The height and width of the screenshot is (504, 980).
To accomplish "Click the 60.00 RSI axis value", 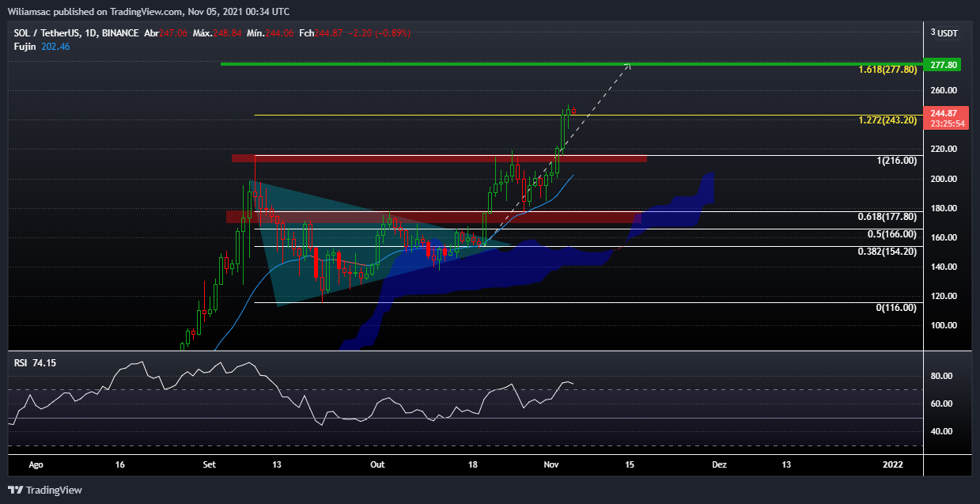I will [941, 404].
